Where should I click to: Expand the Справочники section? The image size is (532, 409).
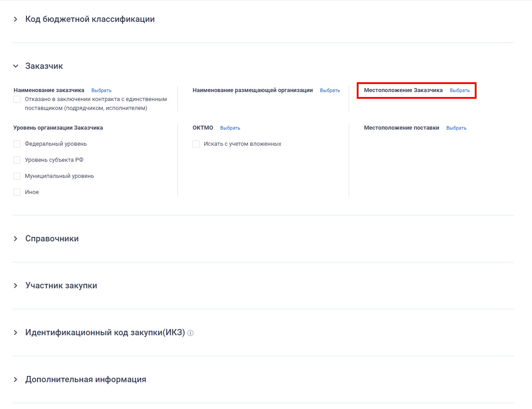pyautogui.click(x=16, y=239)
